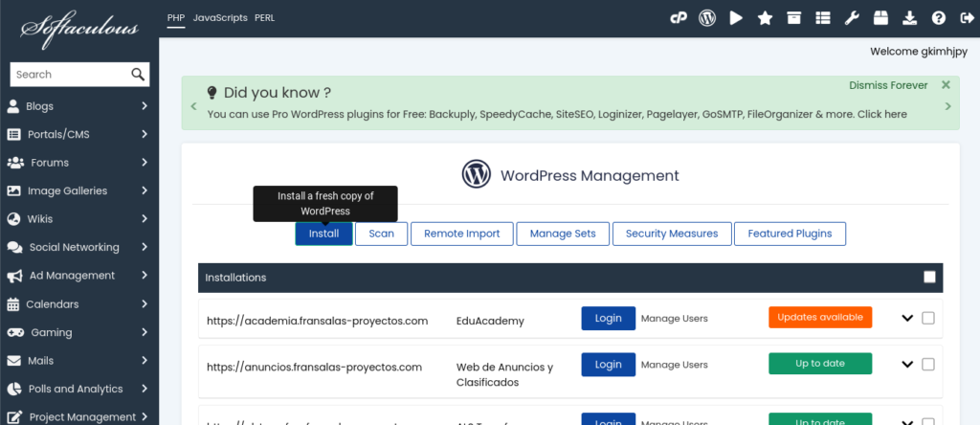Click the Social Networking chat icon
Screen dimensions: 980x425
[15, 247]
